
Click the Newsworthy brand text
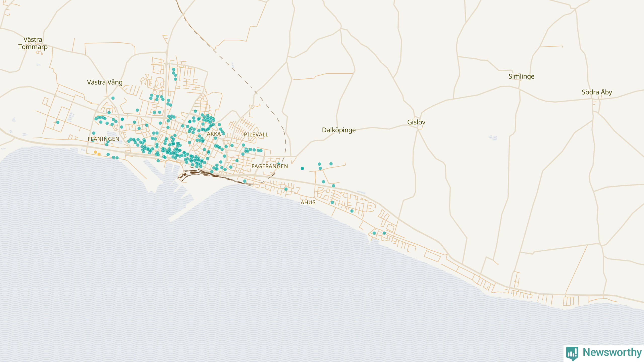[612, 352]
